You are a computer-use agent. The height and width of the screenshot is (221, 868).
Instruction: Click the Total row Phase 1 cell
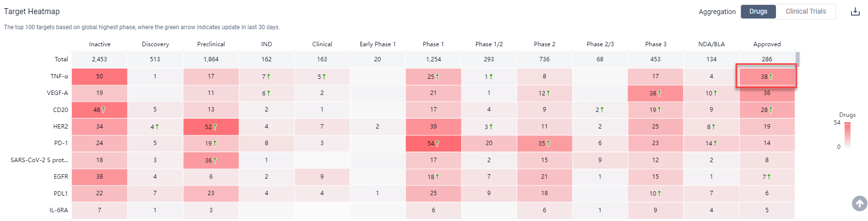click(433, 59)
